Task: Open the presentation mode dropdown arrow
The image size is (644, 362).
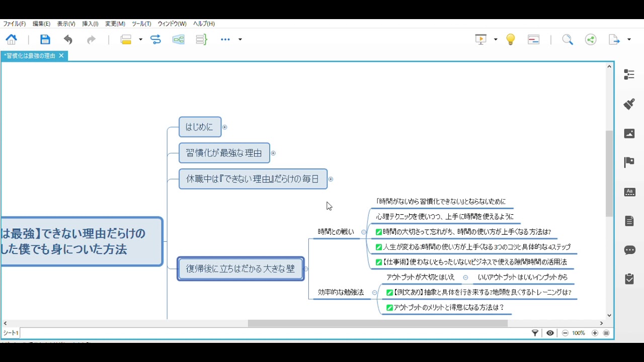Action: [496, 40]
